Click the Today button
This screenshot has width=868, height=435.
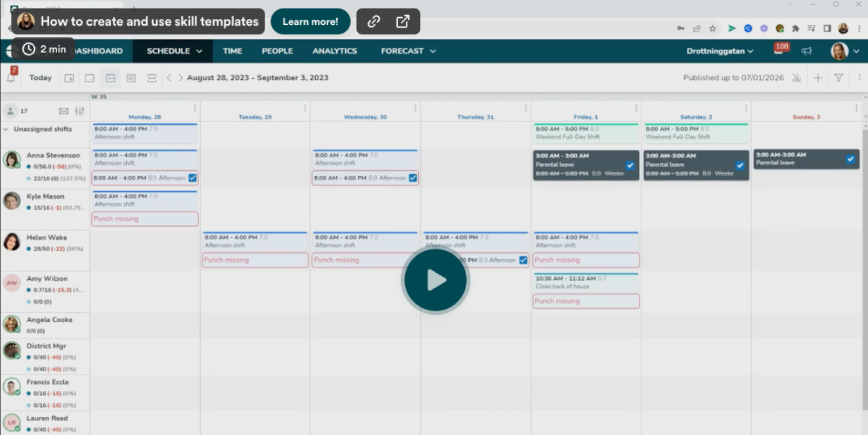tap(40, 78)
